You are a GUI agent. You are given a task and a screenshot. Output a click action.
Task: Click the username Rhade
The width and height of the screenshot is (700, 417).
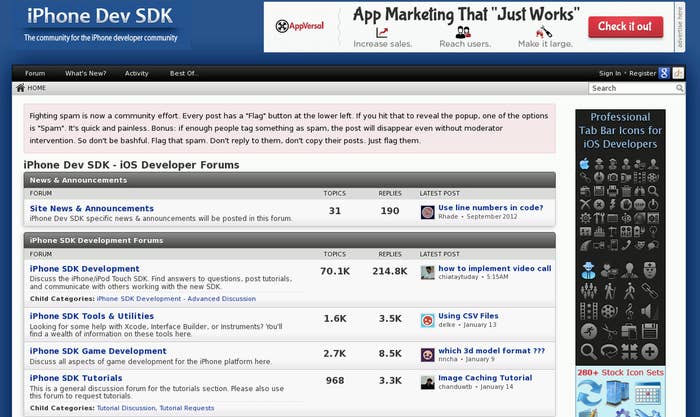pyautogui.click(x=448, y=217)
